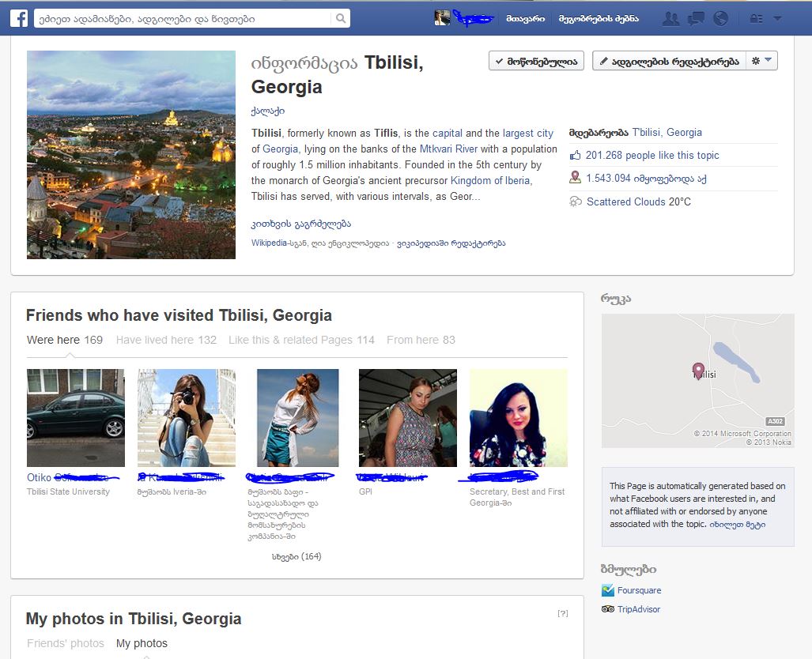Open the messages icon

click(x=696, y=19)
